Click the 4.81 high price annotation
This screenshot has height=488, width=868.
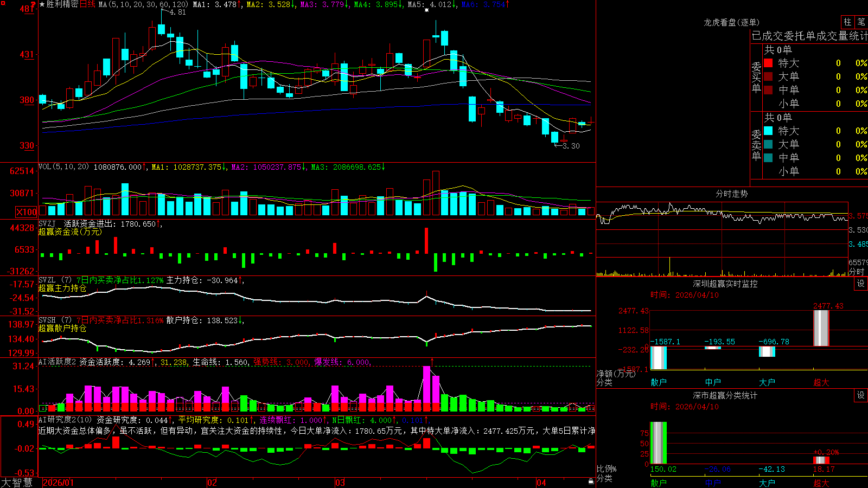coord(177,12)
